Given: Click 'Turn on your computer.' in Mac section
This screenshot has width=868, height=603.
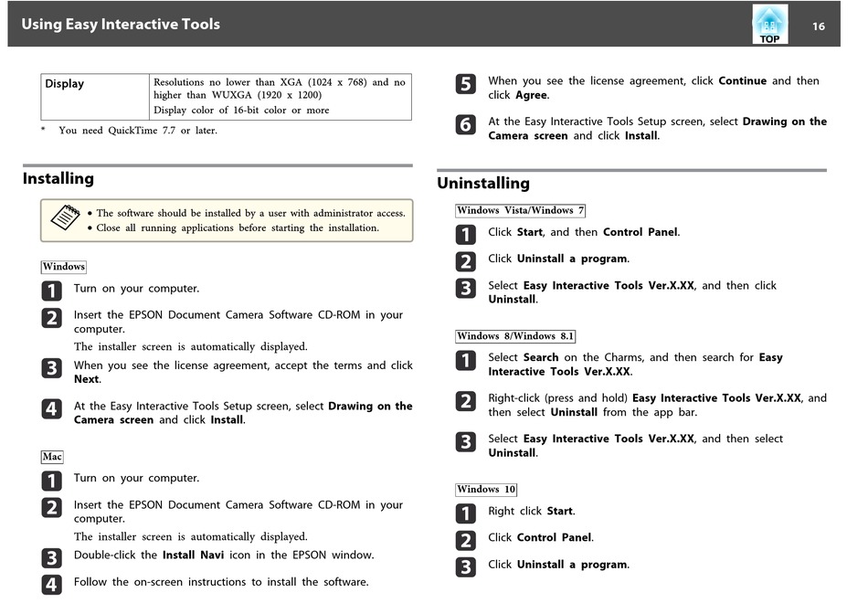Looking at the screenshot, I should pos(137,478).
